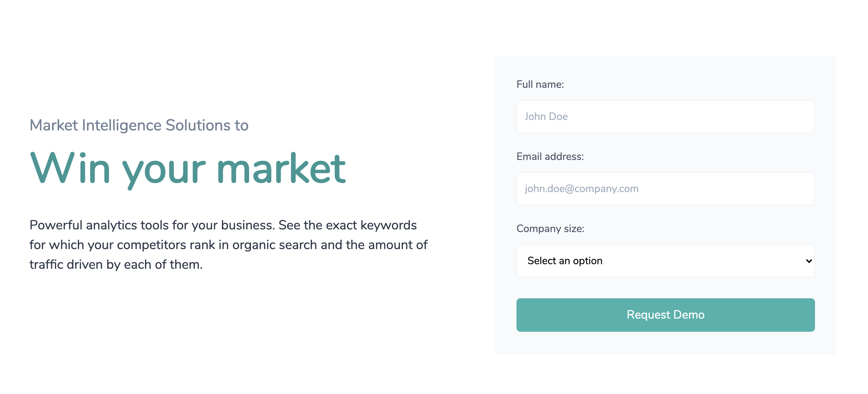
Task: Click the "Win your market" headline
Action: coord(188,169)
